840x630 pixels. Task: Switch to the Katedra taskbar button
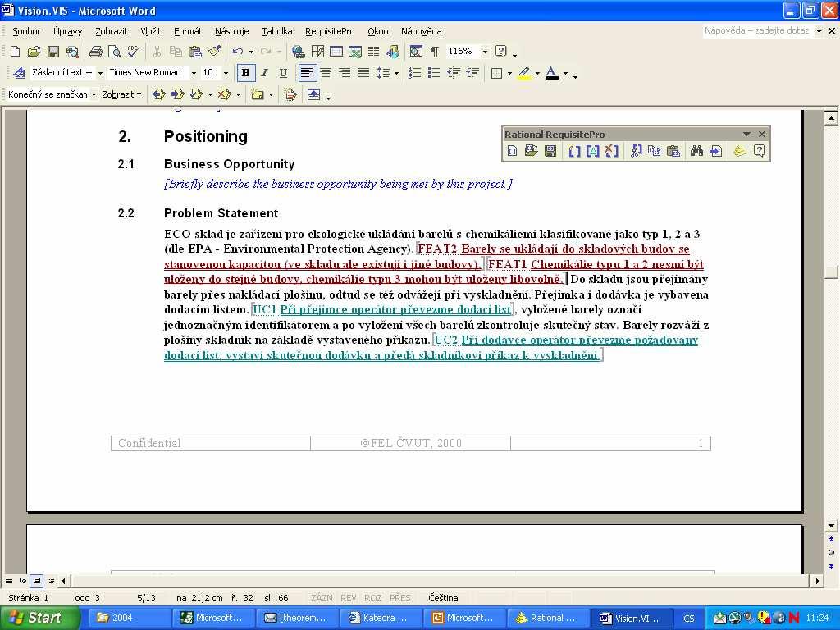(381, 618)
